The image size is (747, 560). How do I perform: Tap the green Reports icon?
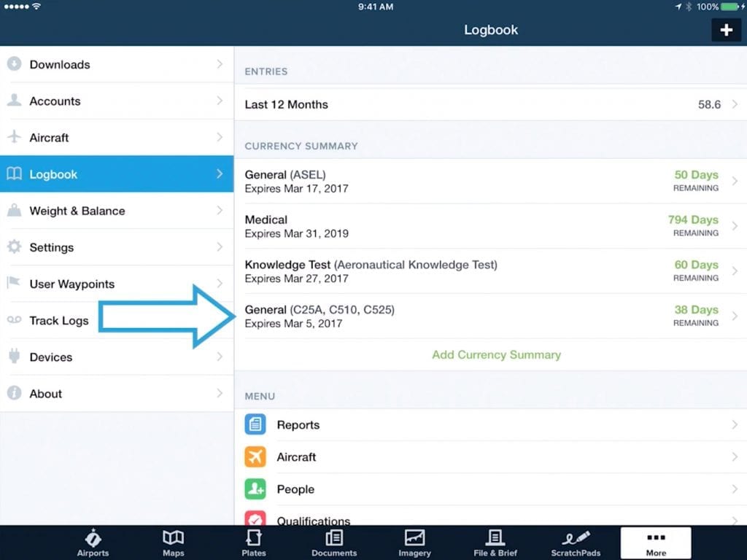point(255,424)
